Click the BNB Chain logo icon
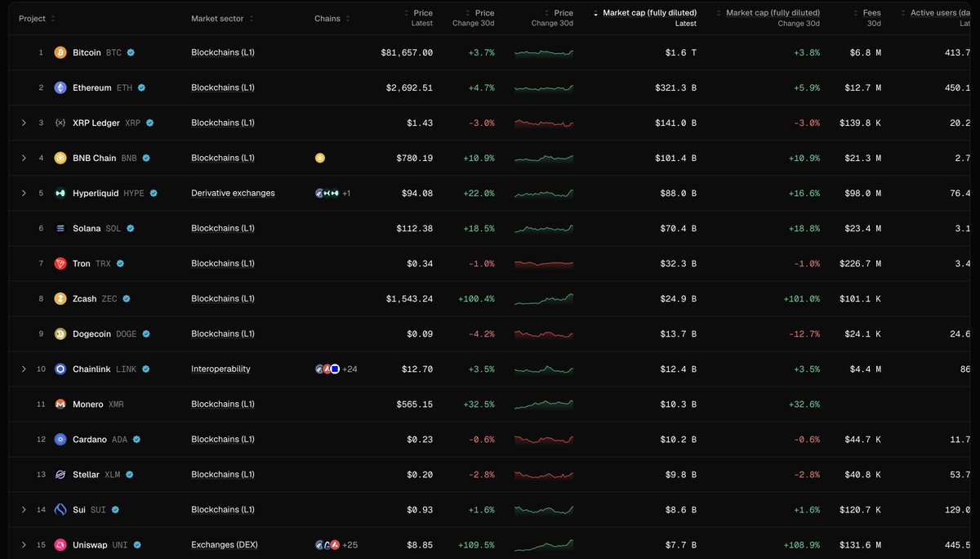This screenshot has height=559, width=980. click(60, 158)
